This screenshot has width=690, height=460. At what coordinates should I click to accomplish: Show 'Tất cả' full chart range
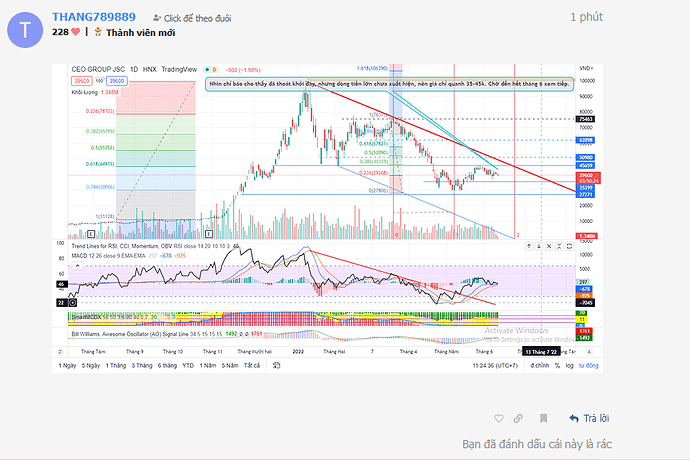point(251,366)
